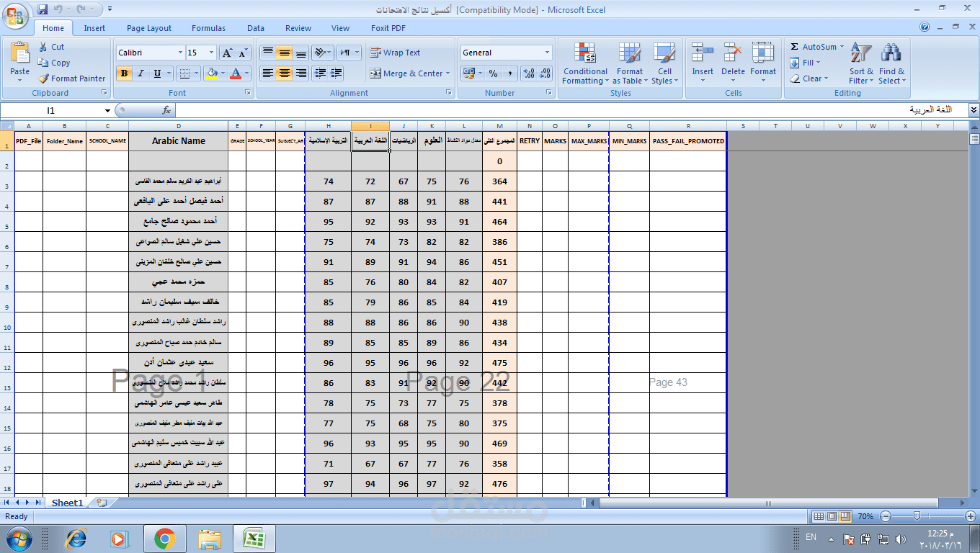Screen dimensions: 980x553
Task: Toggle Italic formatting
Action: 141,73
